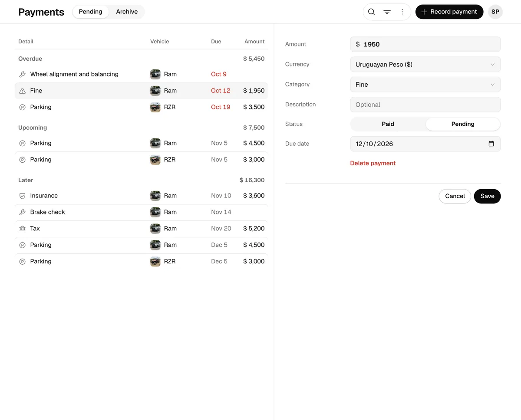Click the Upcoming group heading
The height and width of the screenshot is (420, 521).
[33, 128]
